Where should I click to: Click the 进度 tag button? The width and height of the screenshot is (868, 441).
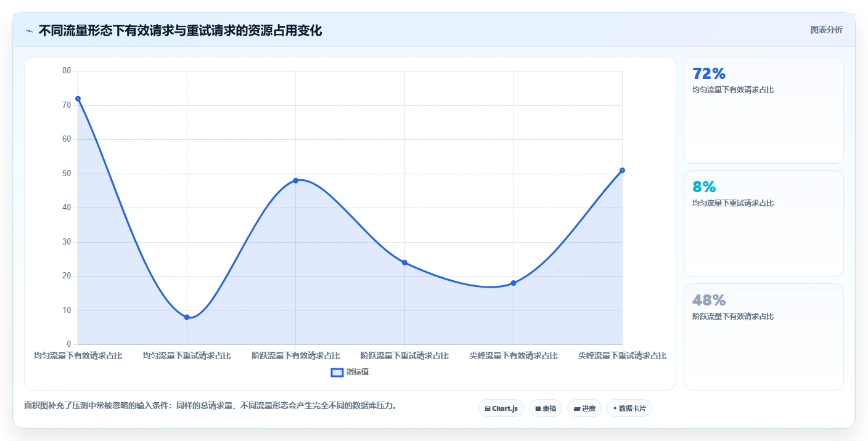point(584,408)
